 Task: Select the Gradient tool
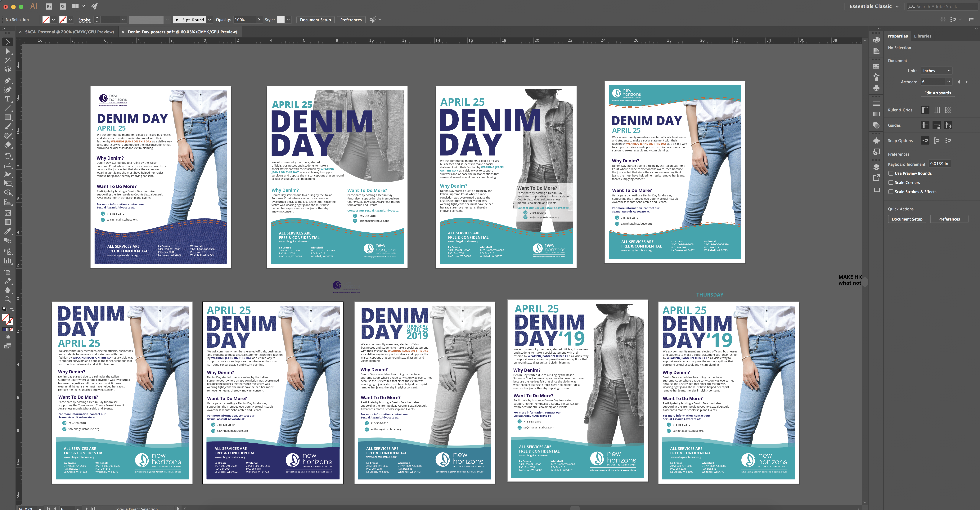click(7, 222)
